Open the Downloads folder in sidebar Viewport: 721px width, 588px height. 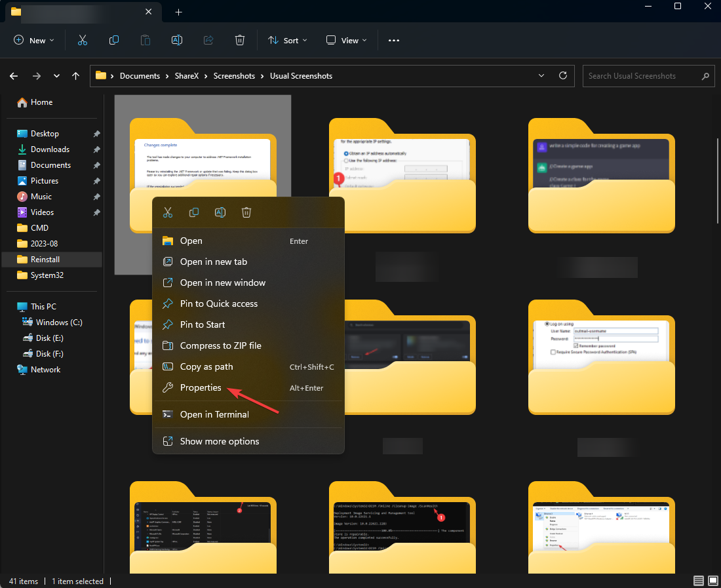point(50,149)
